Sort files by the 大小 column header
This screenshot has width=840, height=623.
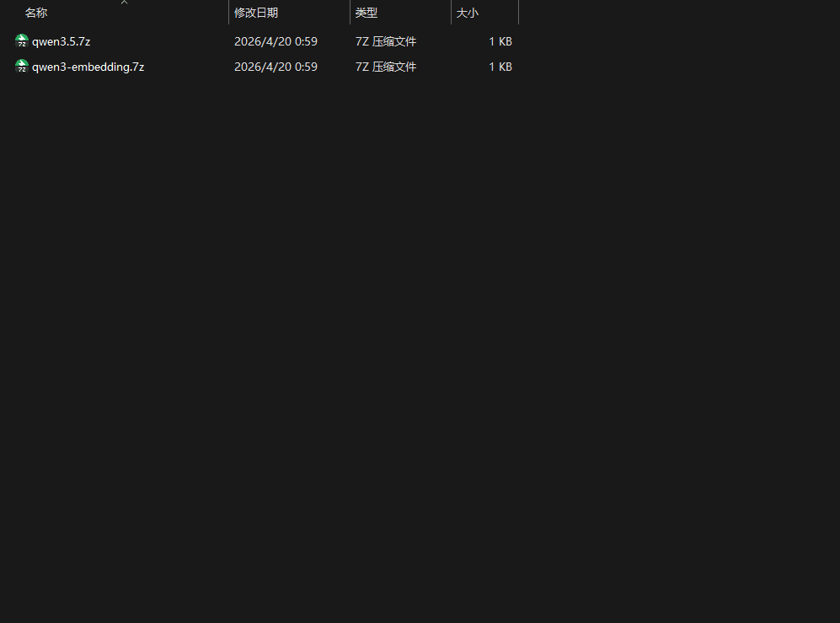[x=468, y=13]
